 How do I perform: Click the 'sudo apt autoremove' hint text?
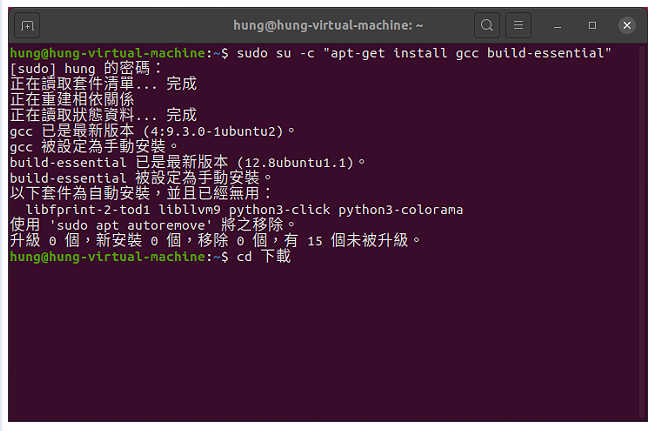coord(131,225)
